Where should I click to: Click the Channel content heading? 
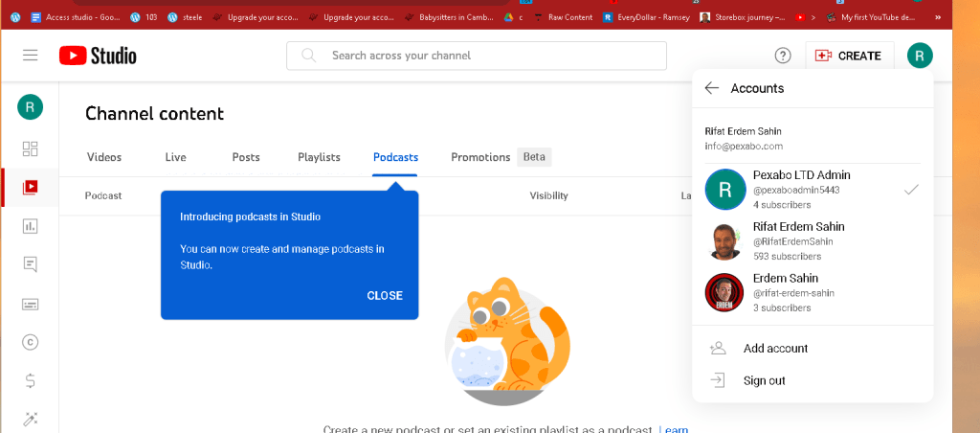point(154,113)
